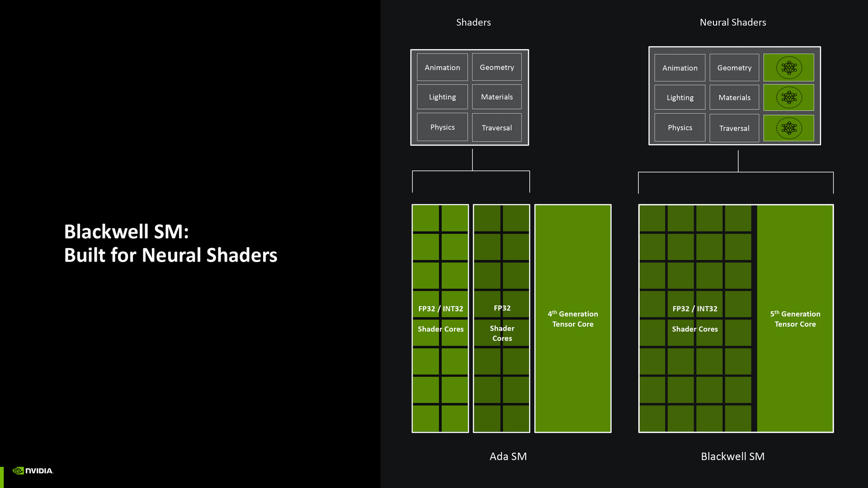
Task: Expand the Blackwell SM tensor core section
Action: [796, 319]
